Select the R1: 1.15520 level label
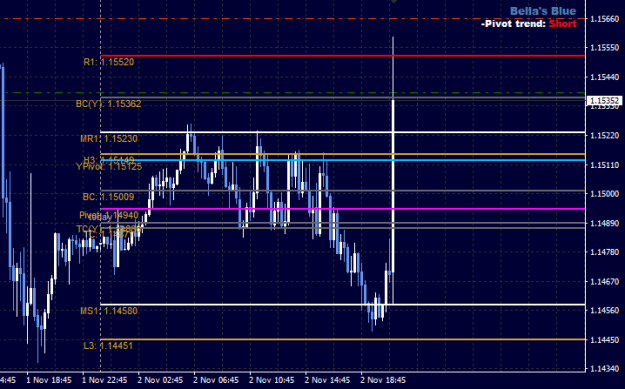 pos(108,62)
